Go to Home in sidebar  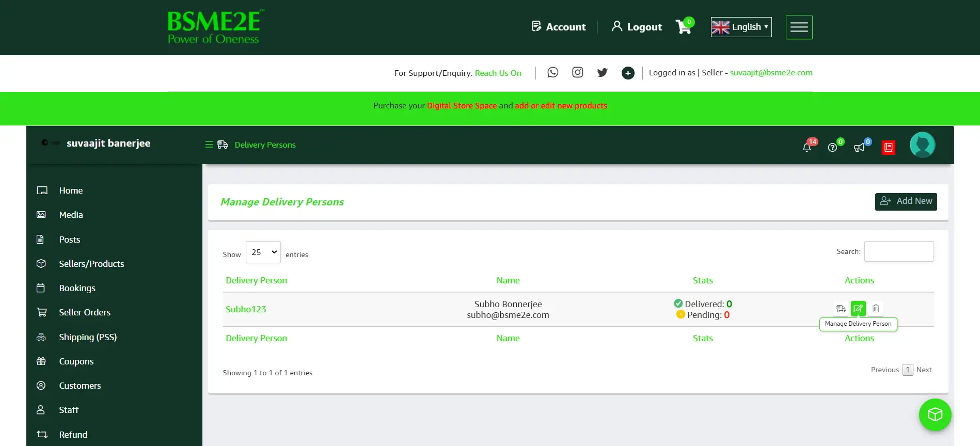(71, 190)
